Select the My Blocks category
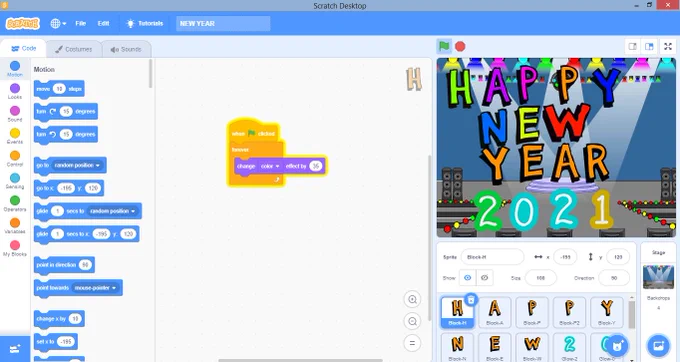 point(15,248)
